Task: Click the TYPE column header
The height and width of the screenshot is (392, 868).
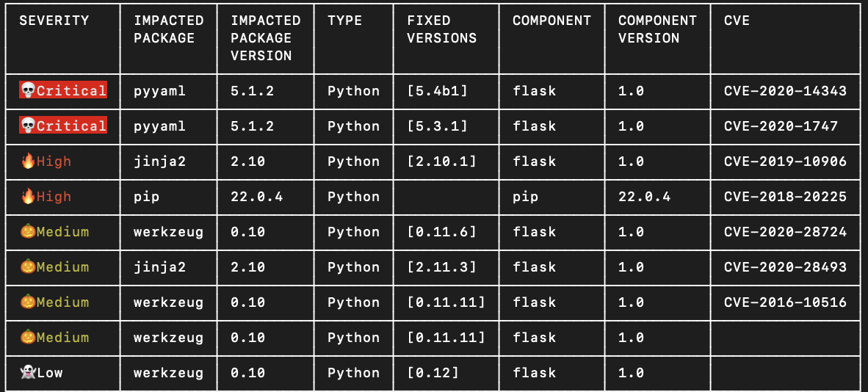Action: click(344, 21)
